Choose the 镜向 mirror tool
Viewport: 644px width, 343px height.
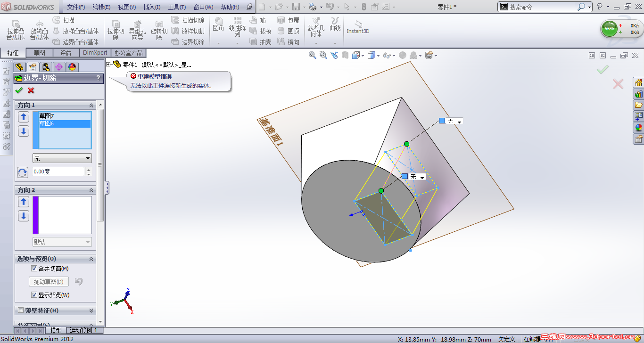[289, 42]
